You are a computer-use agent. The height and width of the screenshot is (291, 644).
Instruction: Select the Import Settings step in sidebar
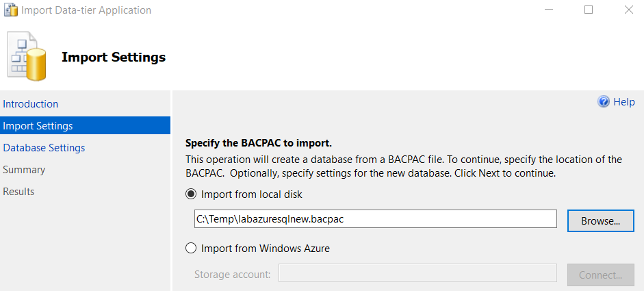(x=38, y=126)
